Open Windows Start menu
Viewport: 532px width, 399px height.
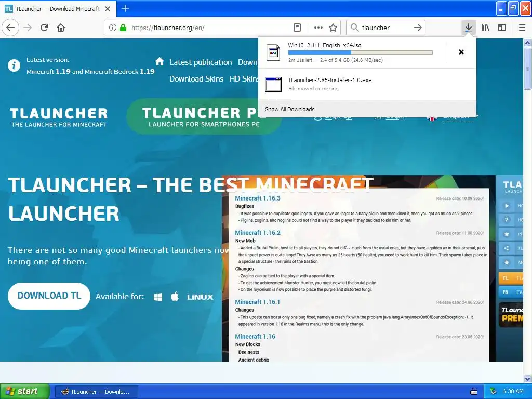(25, 391)
